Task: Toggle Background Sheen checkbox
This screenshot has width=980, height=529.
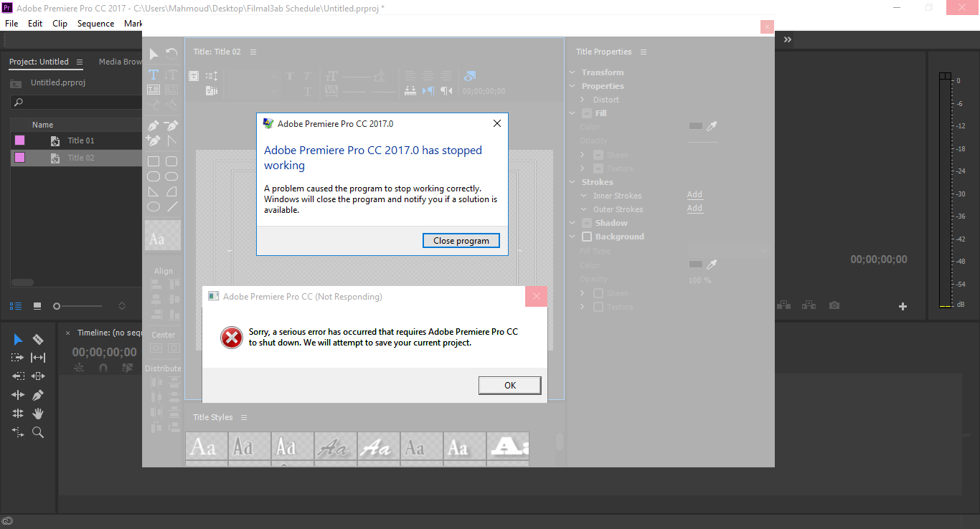Action: [598, 293]
